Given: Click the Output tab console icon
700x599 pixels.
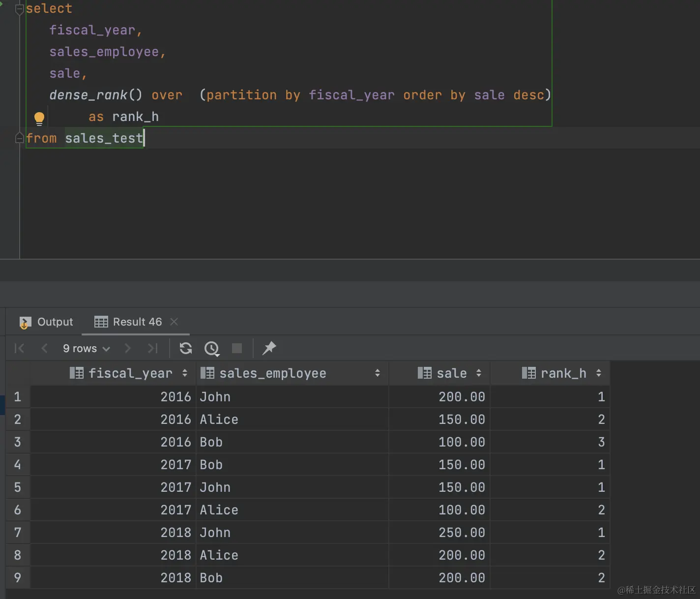Looking at the screenshot, I should coord(25,323).
